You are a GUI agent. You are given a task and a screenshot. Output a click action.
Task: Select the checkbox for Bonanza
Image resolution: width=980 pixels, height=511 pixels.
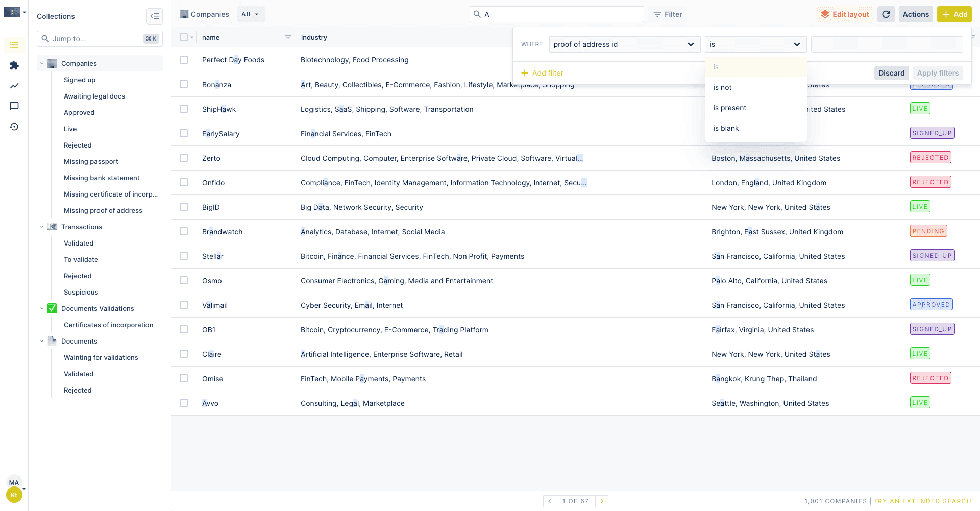point(184,84)
